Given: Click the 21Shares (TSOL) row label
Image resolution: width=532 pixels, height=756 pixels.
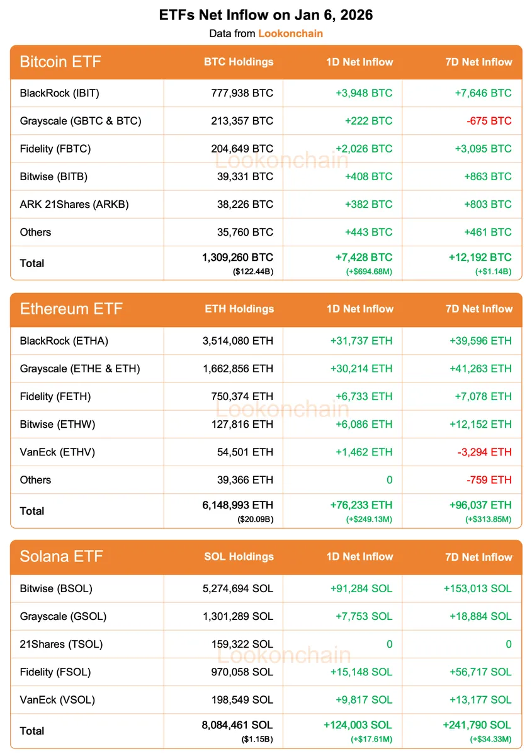Looking at the screenshot, I should [61, 644].
